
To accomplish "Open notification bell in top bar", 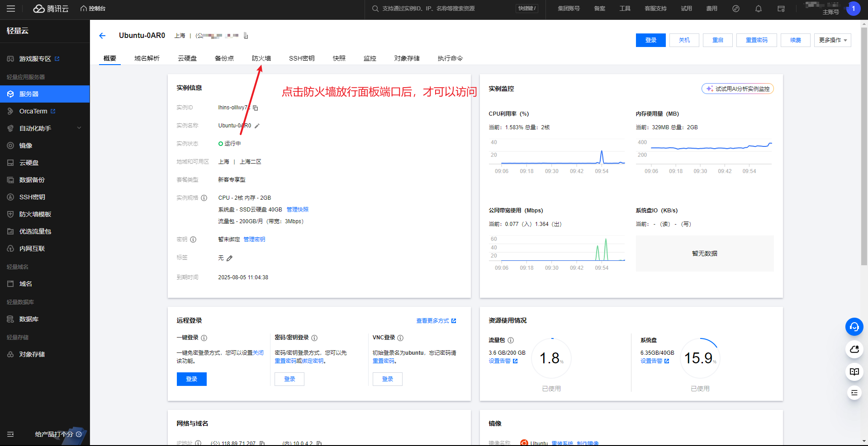I will [x=759, y=9].
